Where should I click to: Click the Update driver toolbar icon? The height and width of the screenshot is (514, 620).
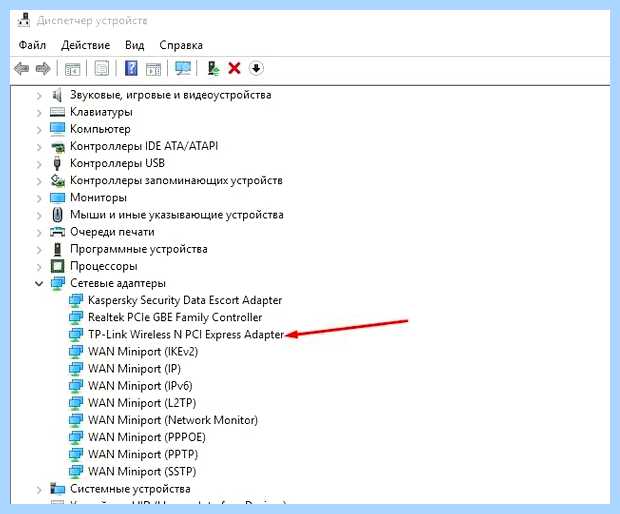pos(214,68)
